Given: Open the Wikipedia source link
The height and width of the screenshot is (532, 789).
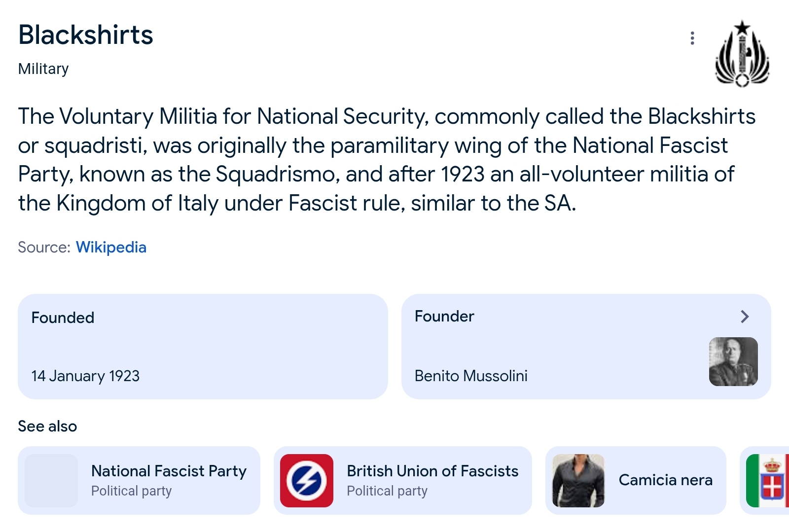Looking at the screenshot, I should [x=111, y=247].
